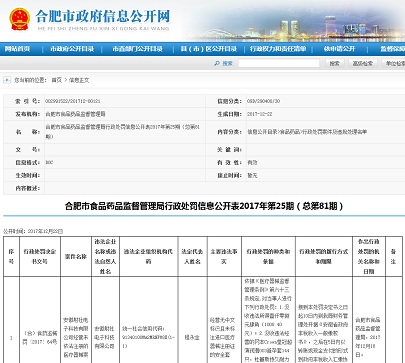
Task: Click the 首页 breadcrumb link
Action: click(56, 80)
